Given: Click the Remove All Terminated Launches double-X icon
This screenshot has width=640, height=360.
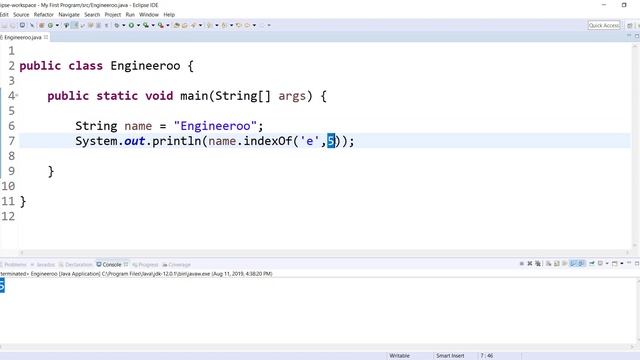Looking at the screenshot, I should 538,264.
